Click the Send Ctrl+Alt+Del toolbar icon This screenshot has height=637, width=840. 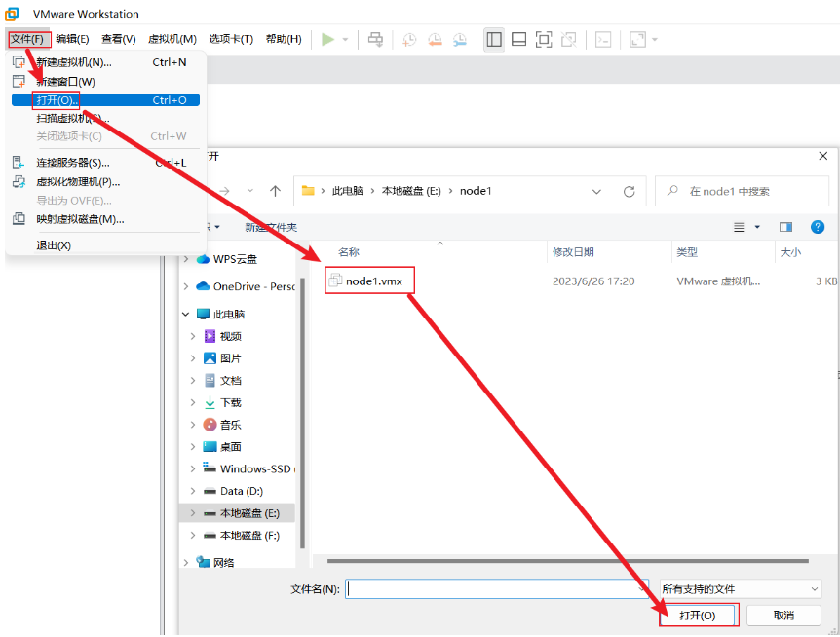click(375, 39)
